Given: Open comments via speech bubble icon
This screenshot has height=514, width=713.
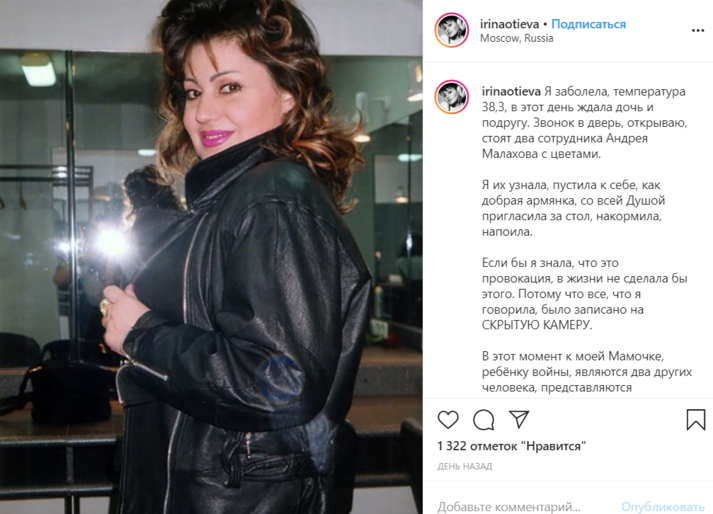Looking at the screenshot, I should tap(483, 419).
